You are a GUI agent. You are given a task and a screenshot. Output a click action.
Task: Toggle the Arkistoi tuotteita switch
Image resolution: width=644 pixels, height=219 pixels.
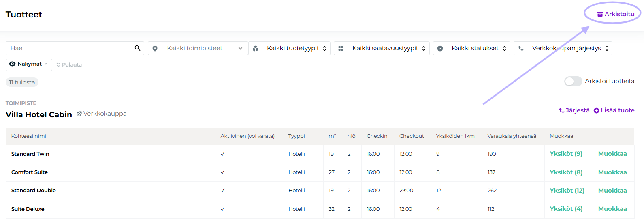(573, 82)
